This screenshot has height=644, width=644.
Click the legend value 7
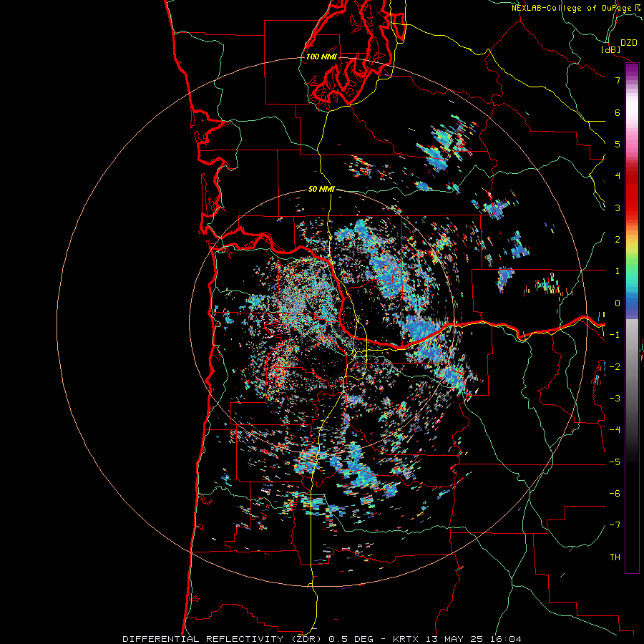click(x=618, y=80)
